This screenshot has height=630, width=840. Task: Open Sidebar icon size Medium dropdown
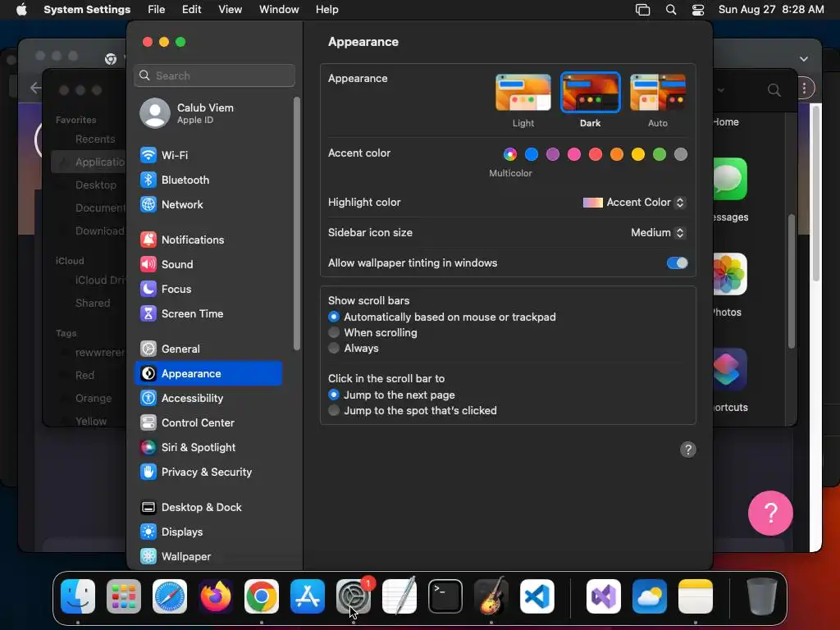(658, 233)
